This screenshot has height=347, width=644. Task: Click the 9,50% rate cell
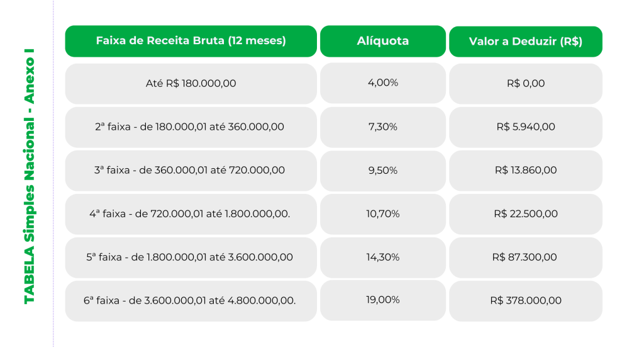(383, 171)
